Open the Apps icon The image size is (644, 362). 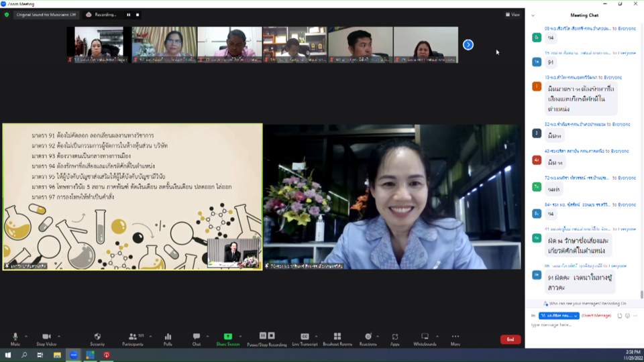point(394,337)
